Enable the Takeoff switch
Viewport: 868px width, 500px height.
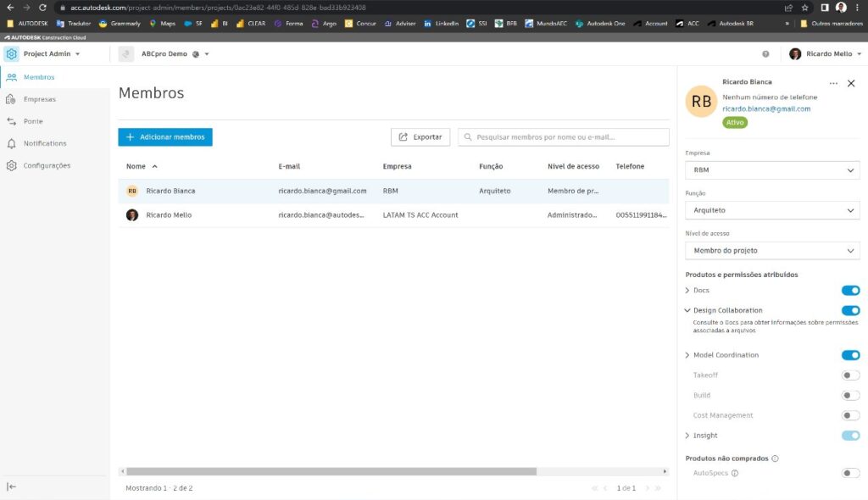pos(850,375)
